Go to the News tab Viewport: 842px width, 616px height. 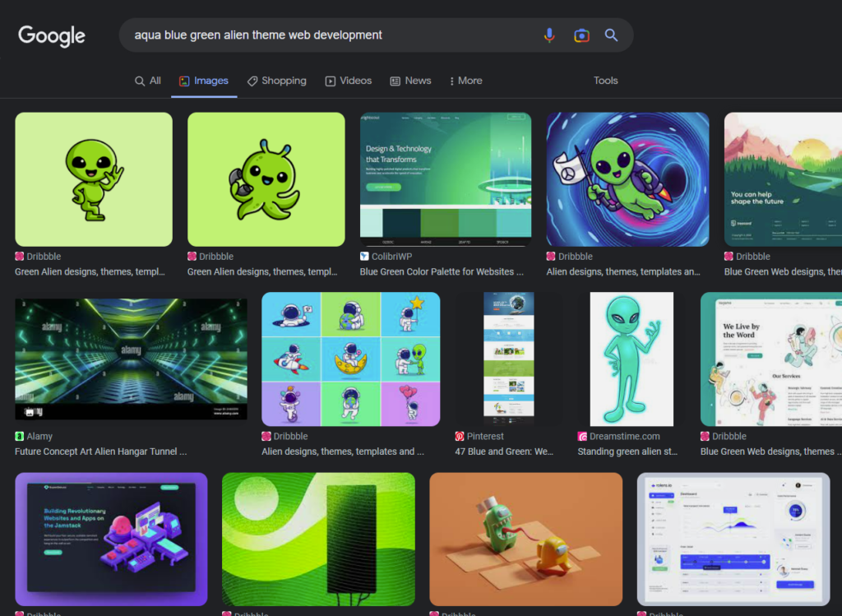410,81
